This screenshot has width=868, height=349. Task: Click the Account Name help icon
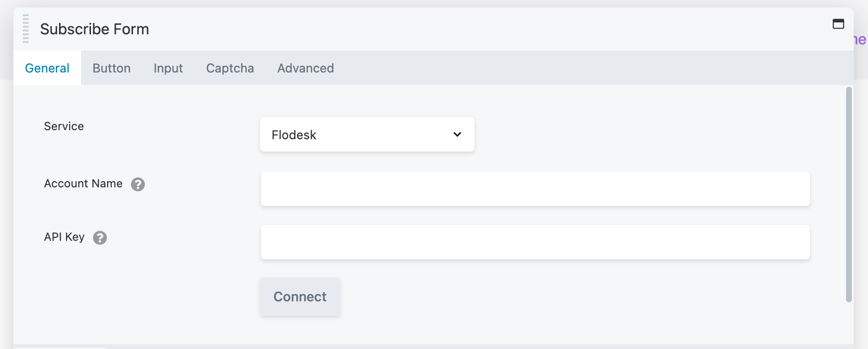pos(138,184)
